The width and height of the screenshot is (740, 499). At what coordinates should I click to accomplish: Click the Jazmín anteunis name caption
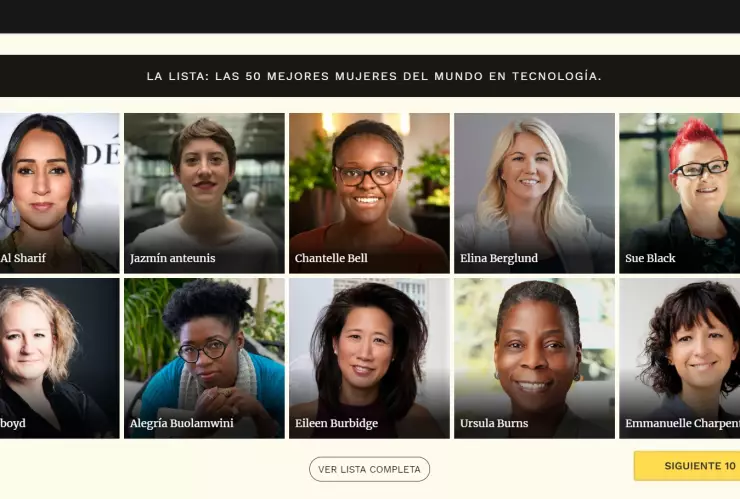click(x=173, y=258)
